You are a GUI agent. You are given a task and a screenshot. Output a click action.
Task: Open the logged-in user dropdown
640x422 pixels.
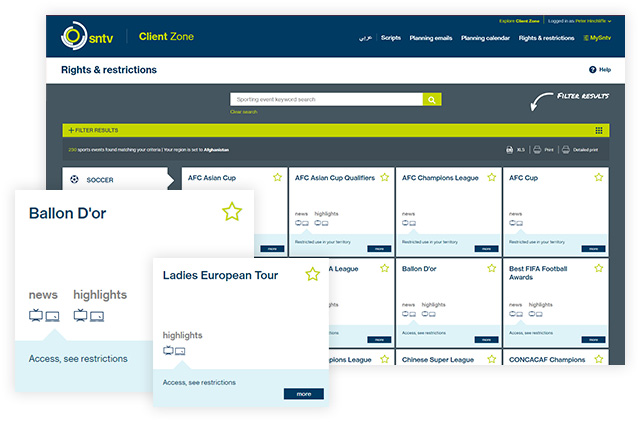tap(582, 20)
